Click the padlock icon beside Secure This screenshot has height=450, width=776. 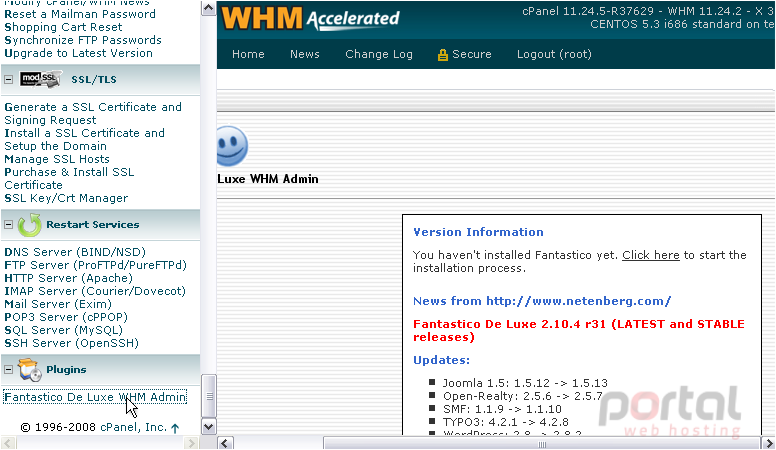pos(442,55)
